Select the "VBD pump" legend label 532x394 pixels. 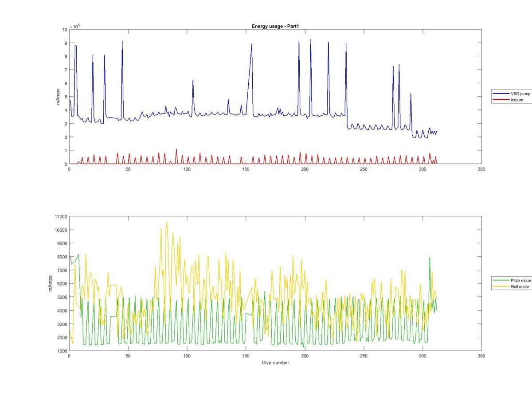click(x=520, y=94)
